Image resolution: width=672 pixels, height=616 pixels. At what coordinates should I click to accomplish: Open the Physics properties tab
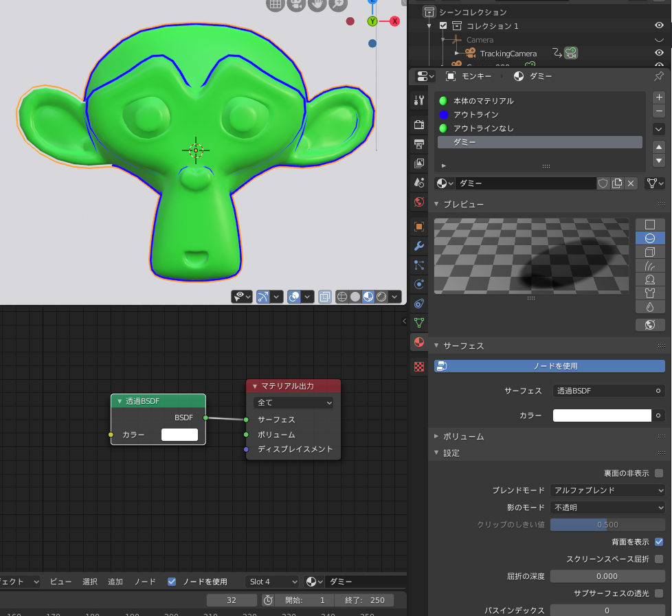tap(419, 284)
